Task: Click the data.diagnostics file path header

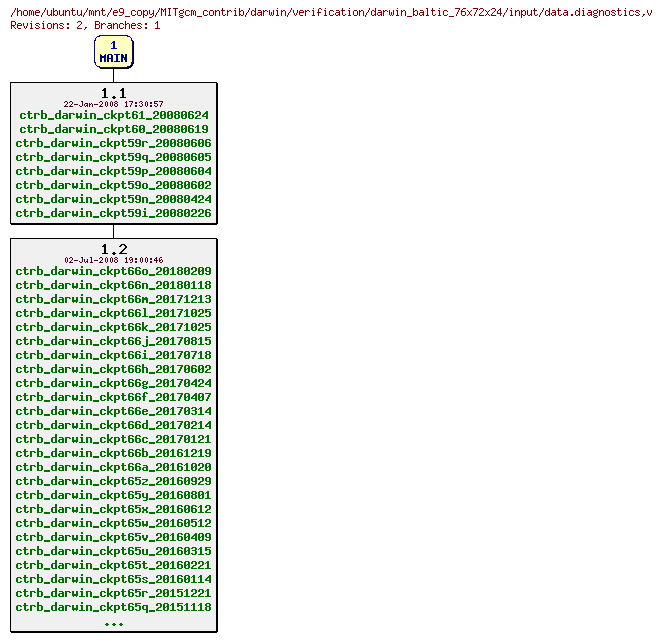Action: point(331,12)
